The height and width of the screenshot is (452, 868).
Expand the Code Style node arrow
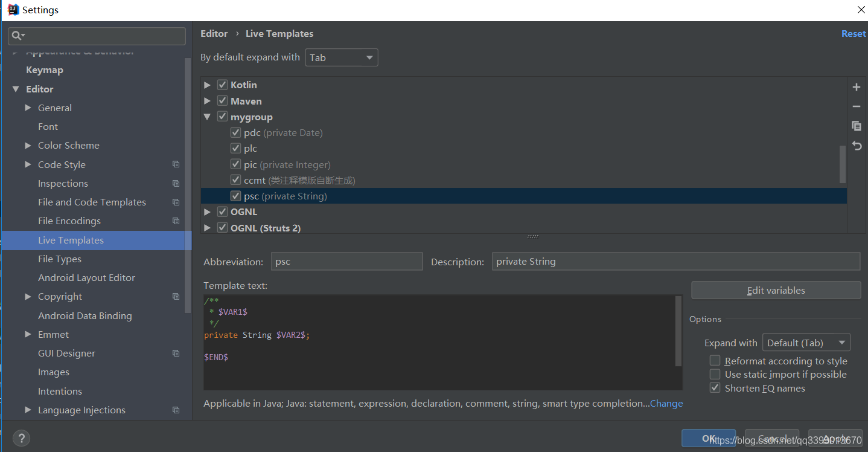coord(28,164)
